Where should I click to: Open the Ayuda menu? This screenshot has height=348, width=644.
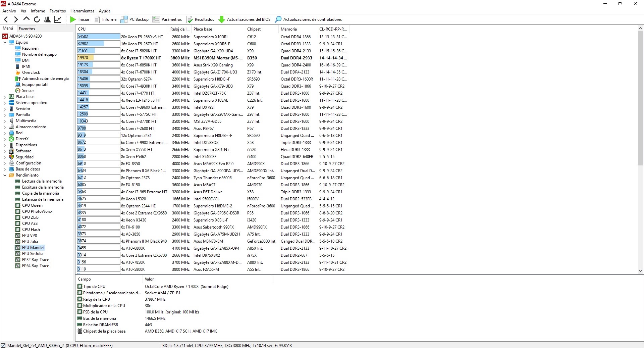(x=105, y=11)
